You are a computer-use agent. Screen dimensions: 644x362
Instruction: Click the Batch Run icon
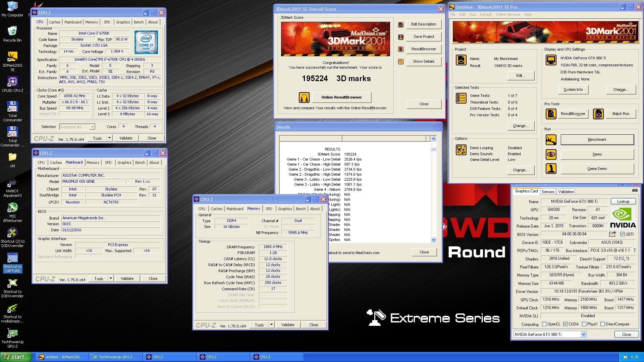[x=598, y=114]
